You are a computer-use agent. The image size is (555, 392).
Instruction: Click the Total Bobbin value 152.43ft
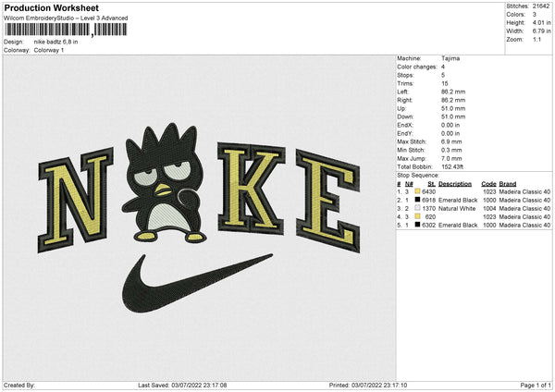tap(452, 167)
